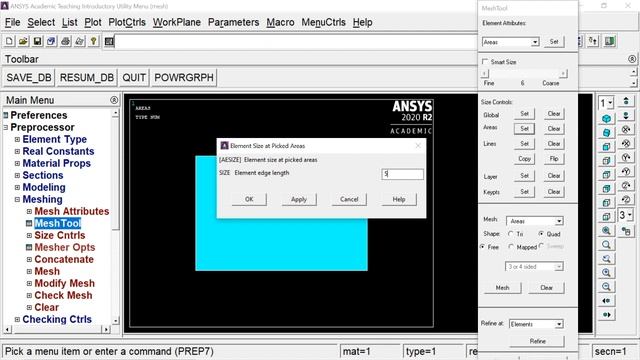This screenshot has height=360, width=640.
Task: Click the Box Zoom magnifier icon
Action: [607, 244]
